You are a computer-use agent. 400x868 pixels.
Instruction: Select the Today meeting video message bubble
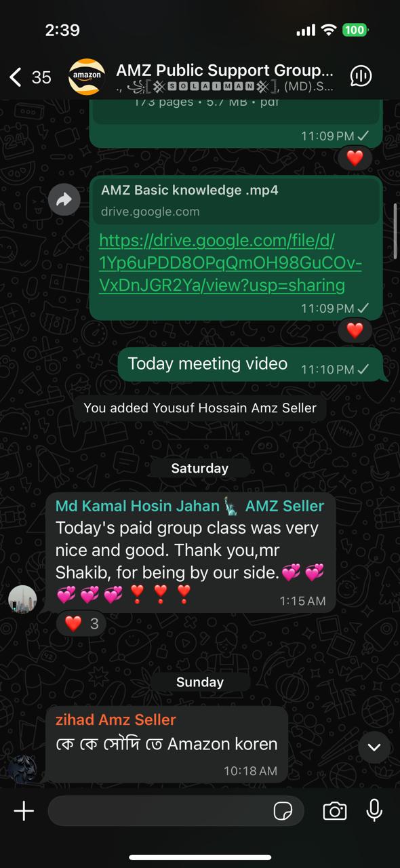point(250,365)
